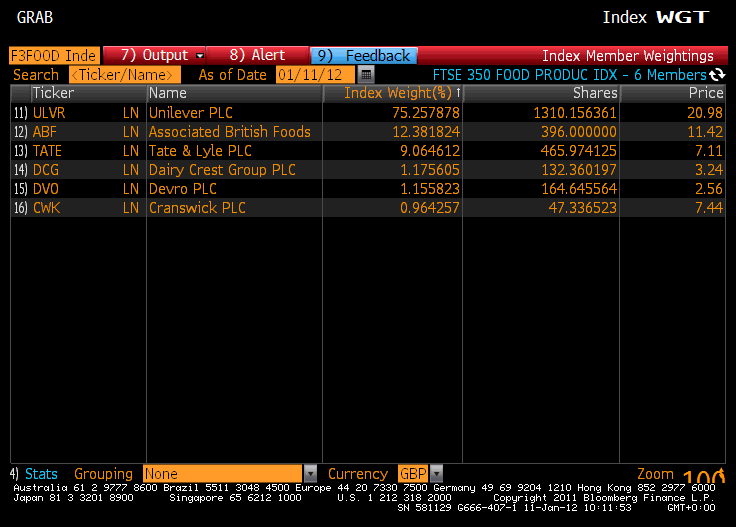Viewport: 736px width, 527px height.
Task: Focus the Ticker/Name search field
Action: click(x=124, y=75)
